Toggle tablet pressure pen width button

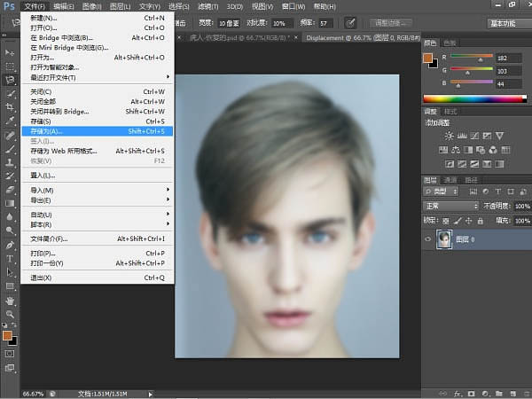pyautogui.click(x=350, y=23)
